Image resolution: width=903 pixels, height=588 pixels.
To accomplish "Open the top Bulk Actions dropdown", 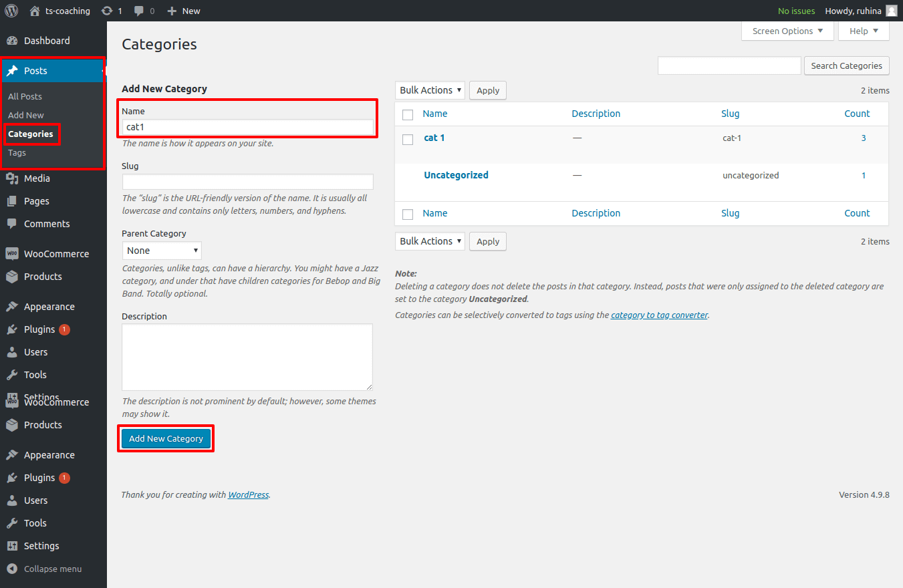I will (430, 90).
